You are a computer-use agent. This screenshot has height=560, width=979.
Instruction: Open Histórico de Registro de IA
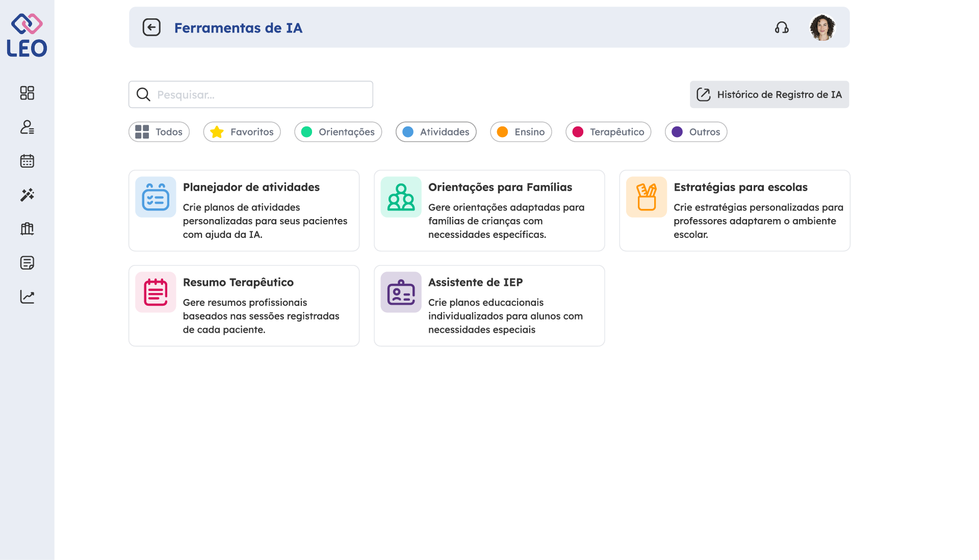pyautogui.click(x=769, y=95)
